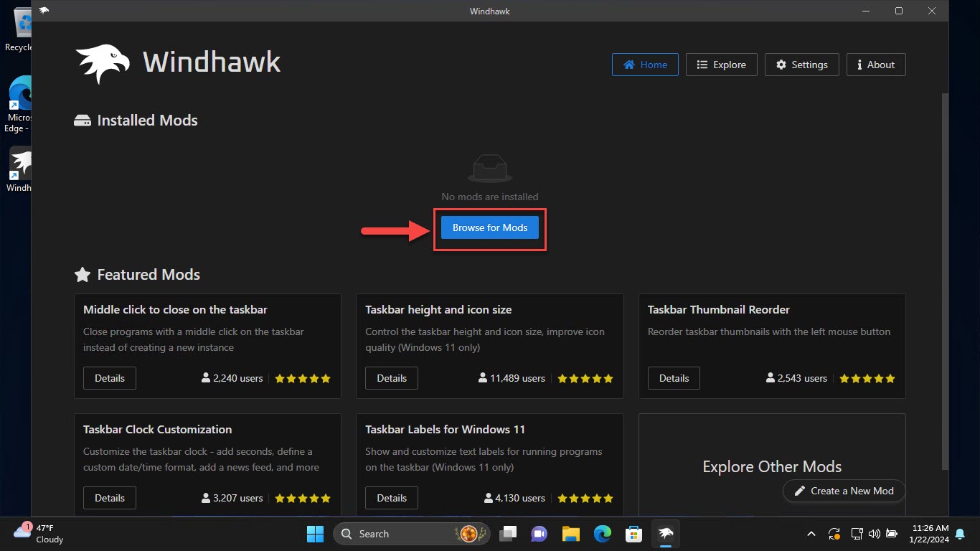Open Microsoft Store from the taskbar
Viewport: 980px width, 551px height.
click(x=633, y=534)
